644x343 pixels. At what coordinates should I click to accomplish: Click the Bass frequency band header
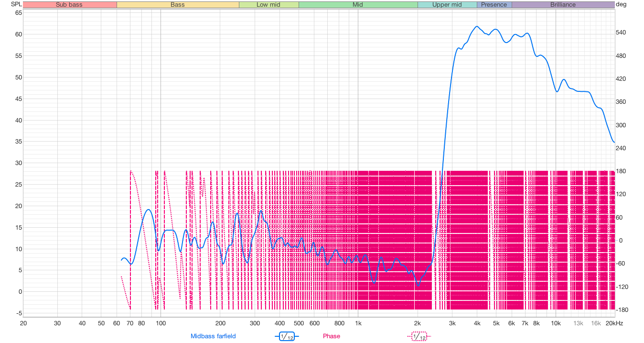[178, 5]
